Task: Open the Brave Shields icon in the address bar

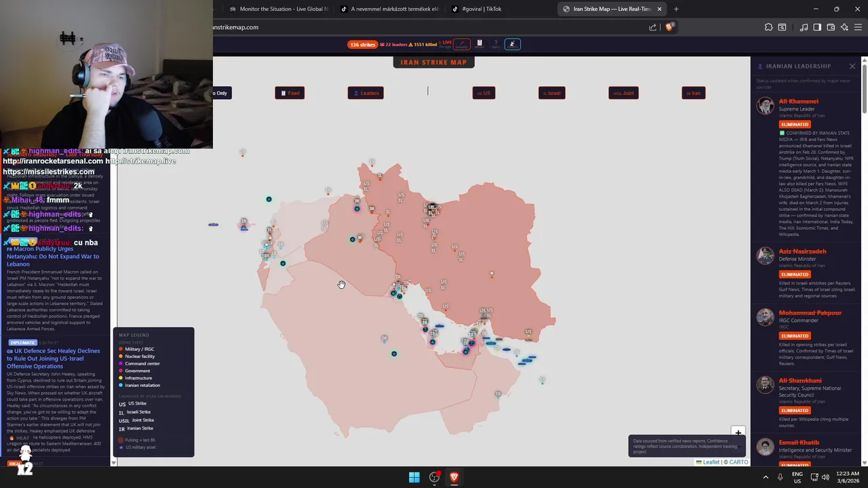Action: tap(669, 27)
